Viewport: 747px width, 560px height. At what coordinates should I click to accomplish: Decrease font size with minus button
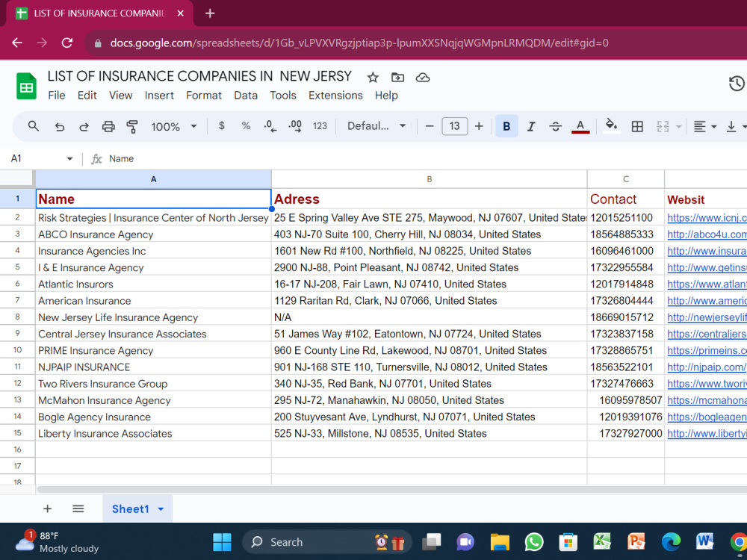pos(430,126)
